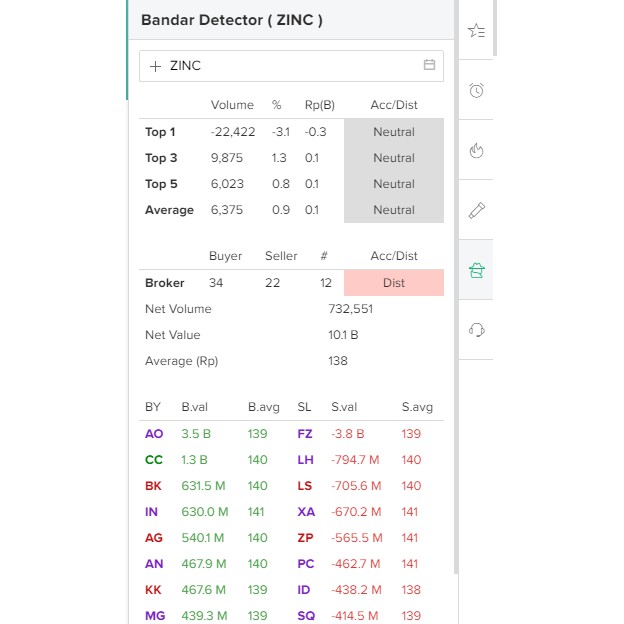This screenshot has width=624, height=624.
Task: Click the B.avg column header
Action: [263, 407]
